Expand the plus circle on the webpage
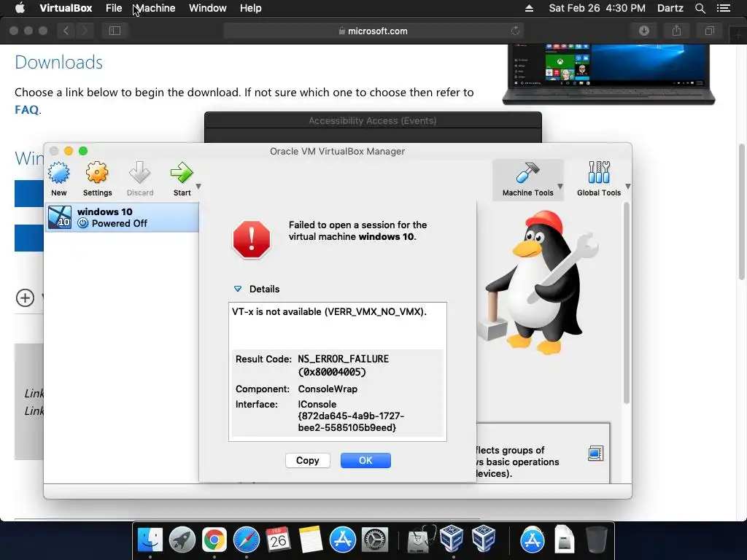This screenshot has width=747, height=560. (x=25, y=298)
